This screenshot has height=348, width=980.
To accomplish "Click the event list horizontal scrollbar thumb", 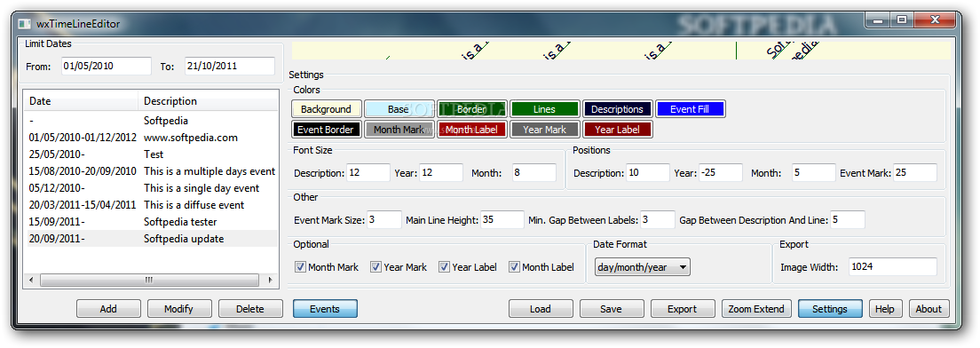I will tap(149, 280).
